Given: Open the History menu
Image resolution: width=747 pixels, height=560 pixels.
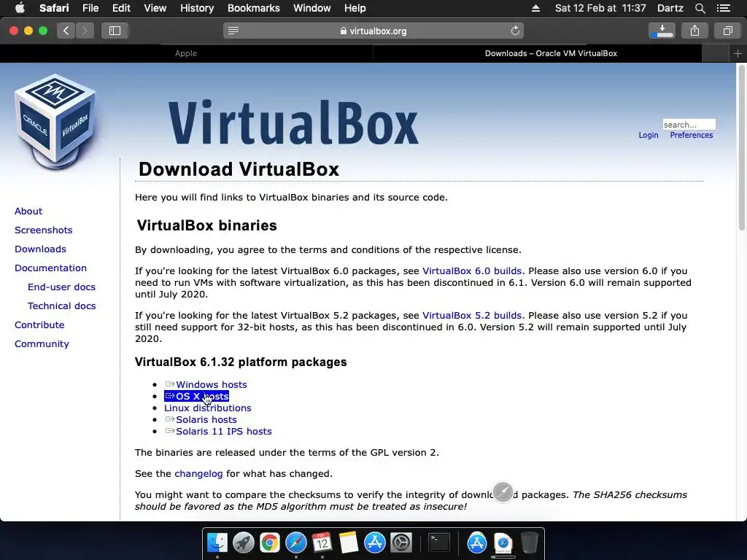Looking at the screenshot, I should (x=197, y=8).
